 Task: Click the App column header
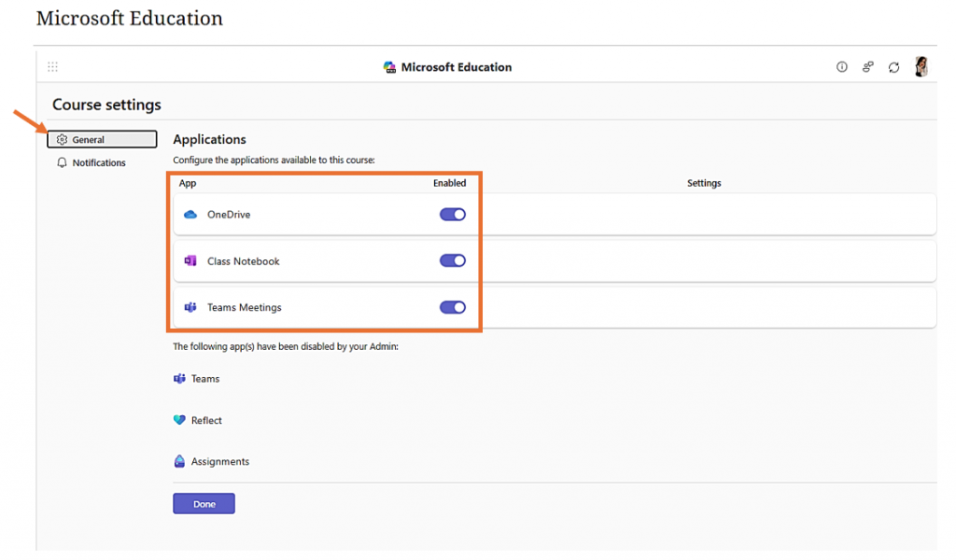pos(187,183)
